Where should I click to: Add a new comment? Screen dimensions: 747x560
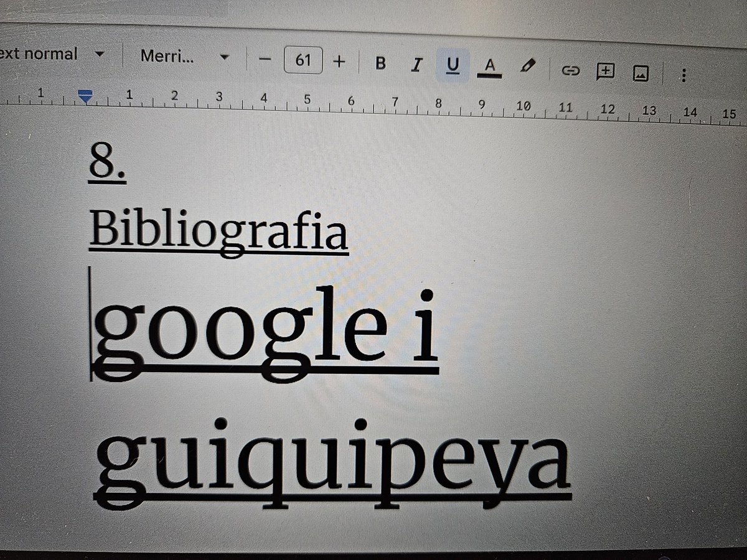click(x=605, y=72)
